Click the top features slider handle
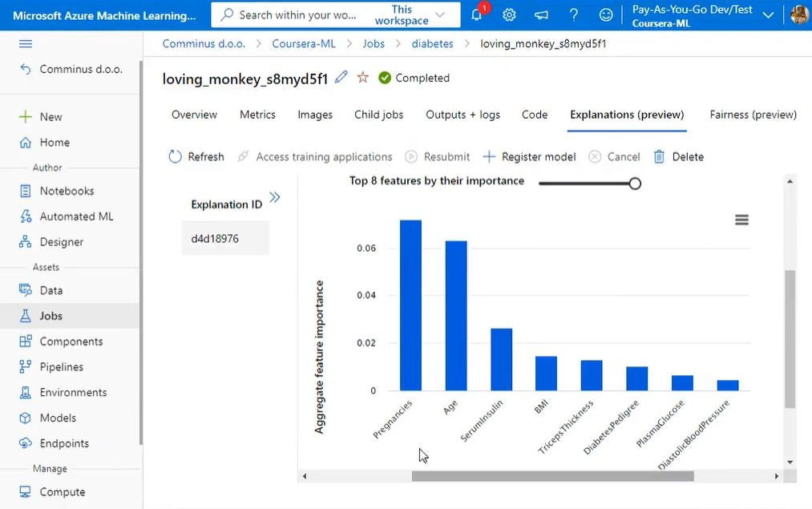 (635, 184)
